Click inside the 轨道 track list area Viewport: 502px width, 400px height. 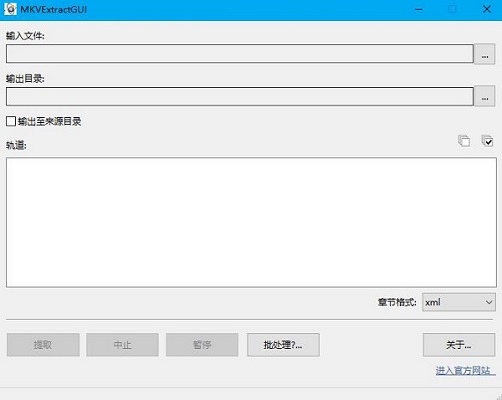(x=251, y=222)
